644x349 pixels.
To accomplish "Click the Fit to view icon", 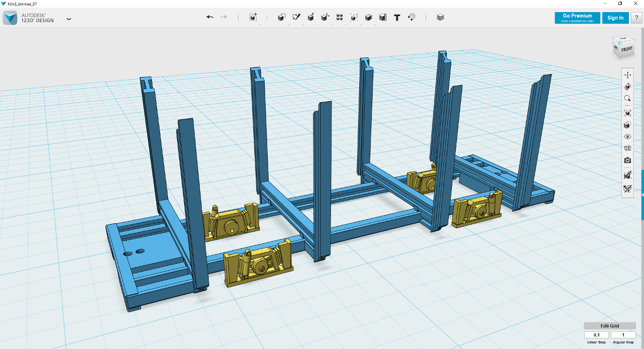I will [627, 113].
